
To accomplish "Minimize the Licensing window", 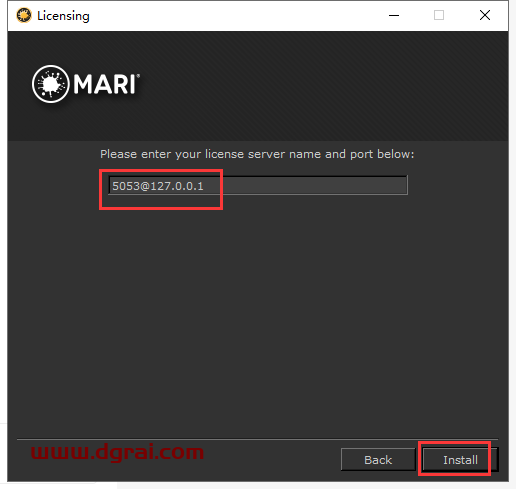I will pyautogui.click(x=394, y=15).
